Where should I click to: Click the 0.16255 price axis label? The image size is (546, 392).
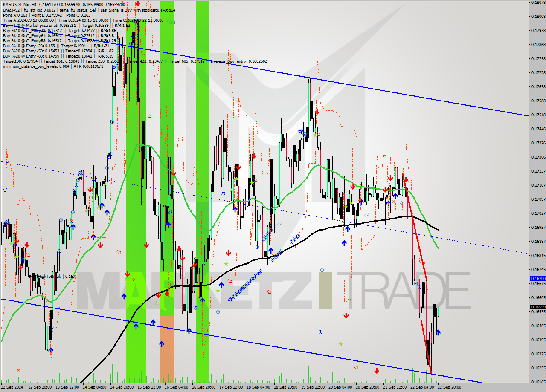click(x=538, y=368)
